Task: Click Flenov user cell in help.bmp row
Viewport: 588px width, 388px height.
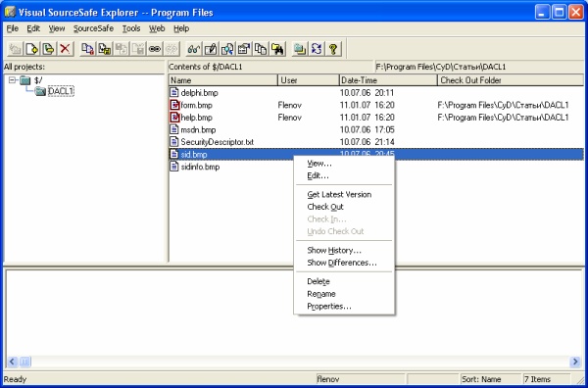Action: [289, 118]
